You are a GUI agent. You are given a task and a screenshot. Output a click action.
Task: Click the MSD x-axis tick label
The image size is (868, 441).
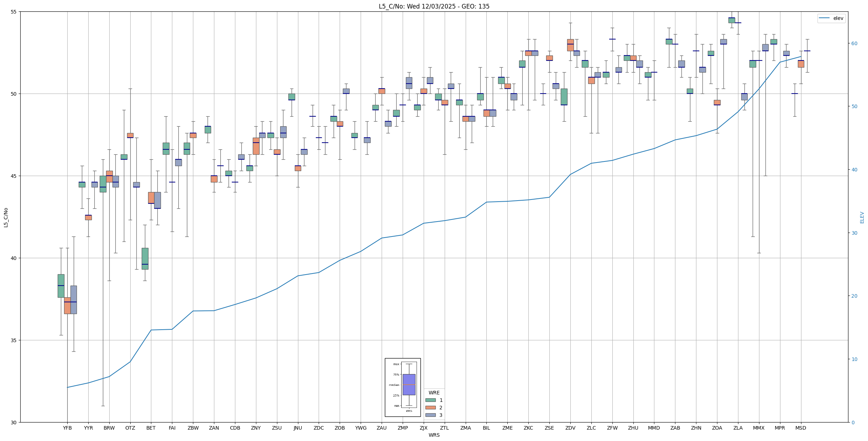coord(801,428)
